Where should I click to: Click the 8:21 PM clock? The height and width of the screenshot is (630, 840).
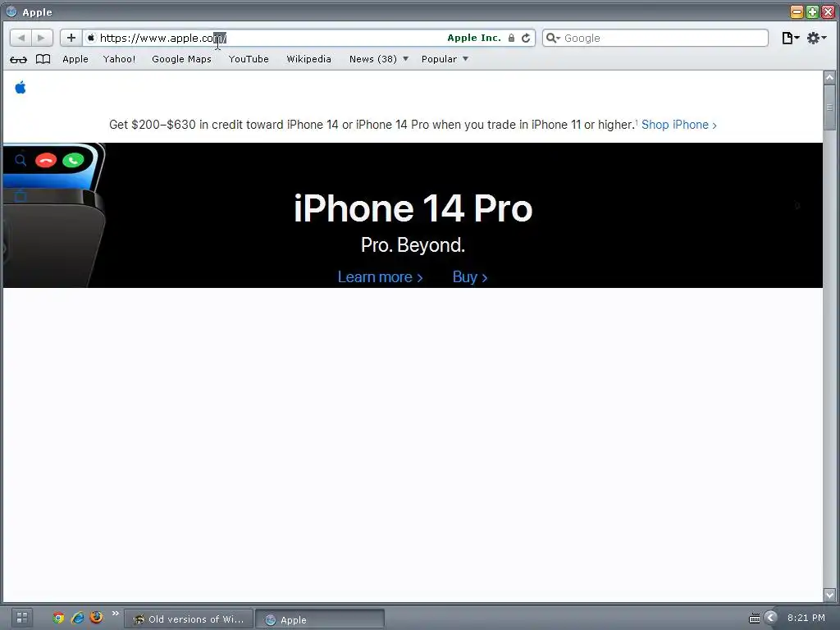point(806,618)
